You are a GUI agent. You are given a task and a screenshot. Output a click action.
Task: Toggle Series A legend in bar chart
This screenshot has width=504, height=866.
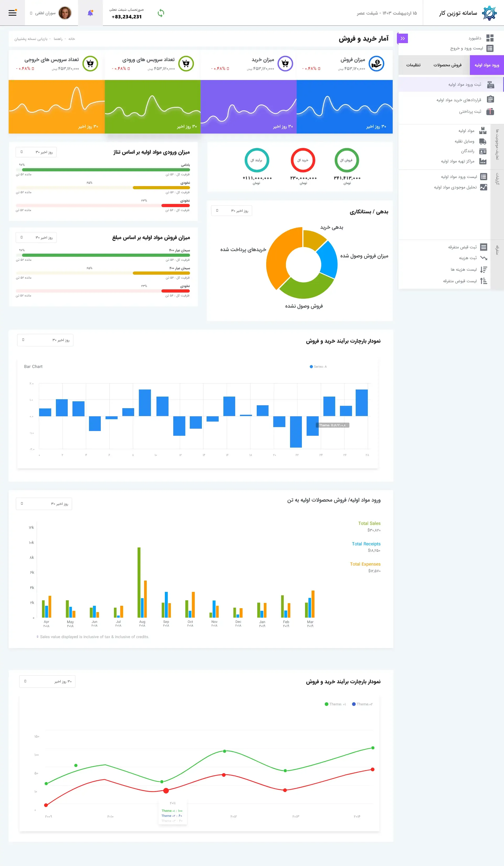coord(318,367)
